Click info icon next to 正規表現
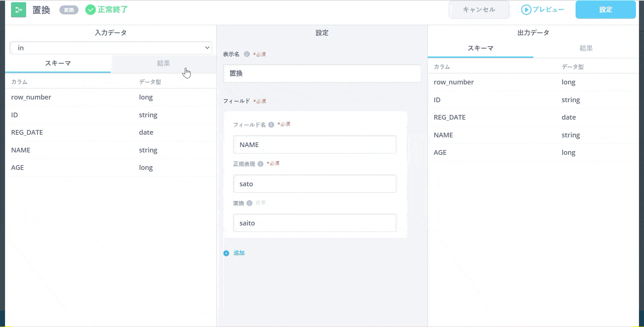The image size is (644, 327). coord(260,164)
